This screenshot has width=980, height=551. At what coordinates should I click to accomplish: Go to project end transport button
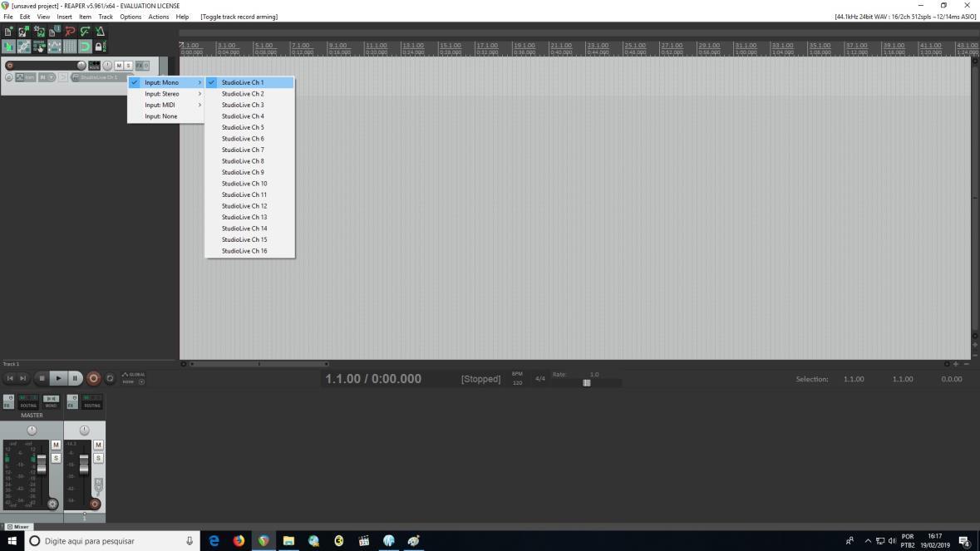click(x=23, y=378)
